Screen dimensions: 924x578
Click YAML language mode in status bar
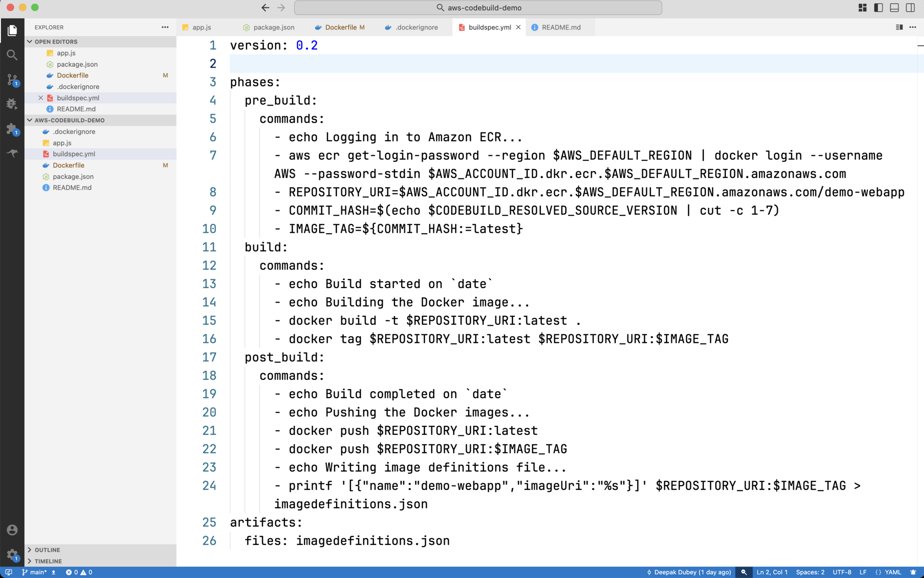[893, 572]
